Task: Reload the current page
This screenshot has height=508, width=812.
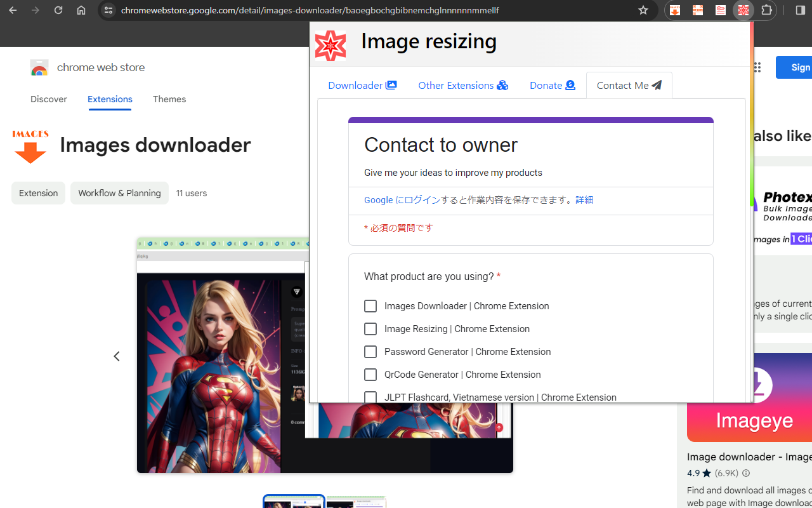Action: pyautogui.click(x=58, y=10)
